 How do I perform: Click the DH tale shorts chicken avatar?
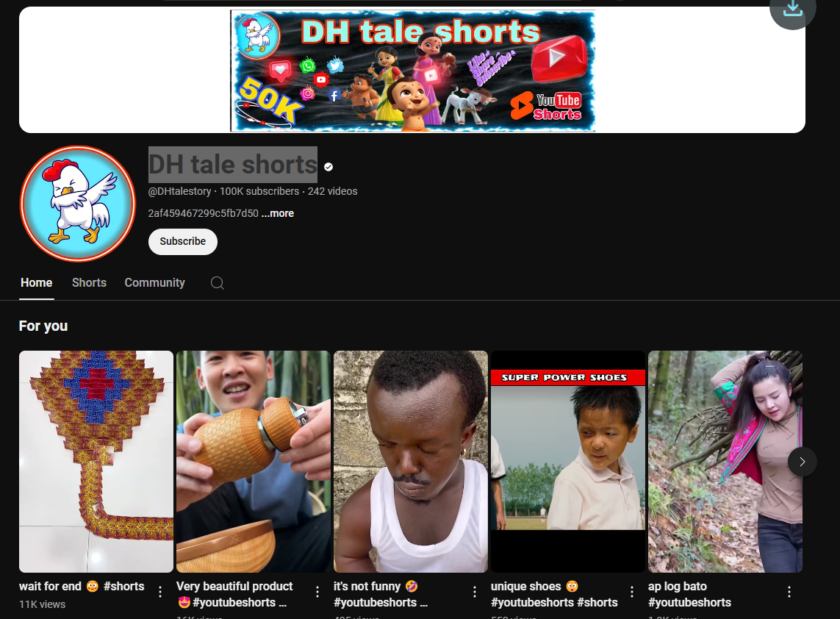78,204
